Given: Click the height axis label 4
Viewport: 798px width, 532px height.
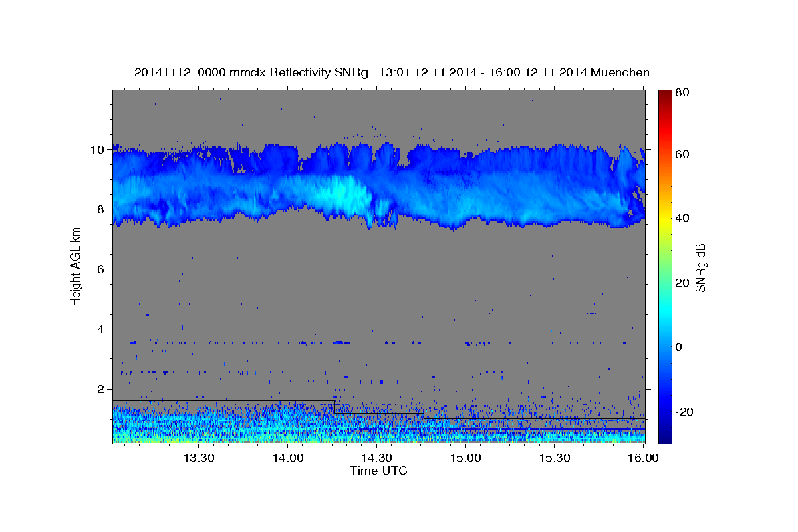Looking at the screenshot, I should click(x=101, y=329).
